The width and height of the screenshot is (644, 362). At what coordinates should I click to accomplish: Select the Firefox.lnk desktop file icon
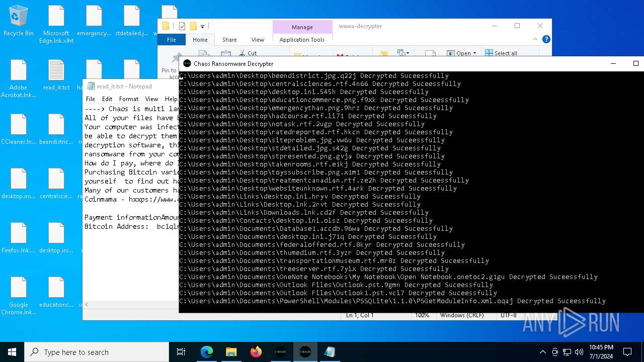(x=19, y=238)
